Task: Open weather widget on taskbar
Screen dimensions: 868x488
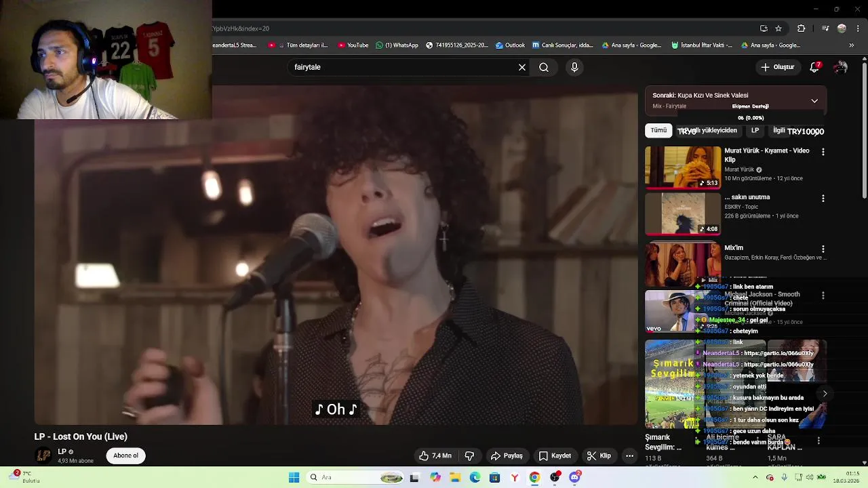Action: click(25, 477)
